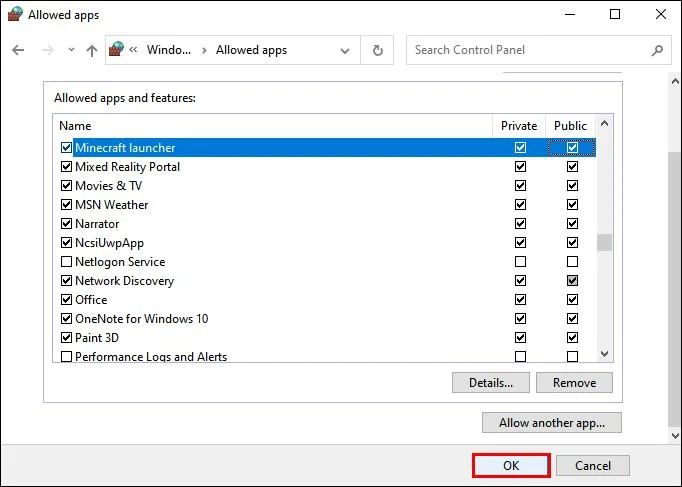Click the Remove button
682x487 pixels.
(574, 383)
